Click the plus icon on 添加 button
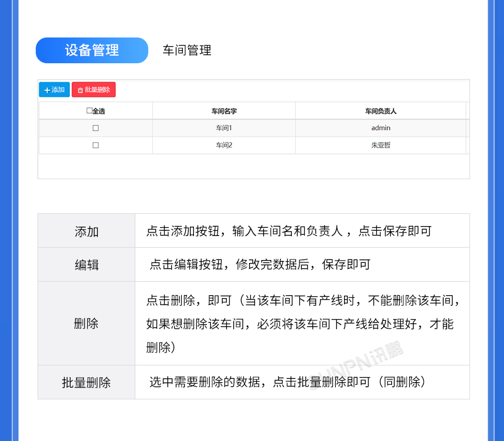This screenshot has height=441, width=504. click(x=47, y=90)
